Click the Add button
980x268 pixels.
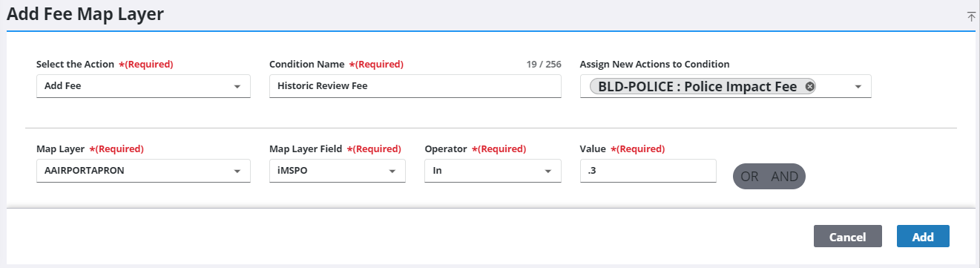[923, 237]
